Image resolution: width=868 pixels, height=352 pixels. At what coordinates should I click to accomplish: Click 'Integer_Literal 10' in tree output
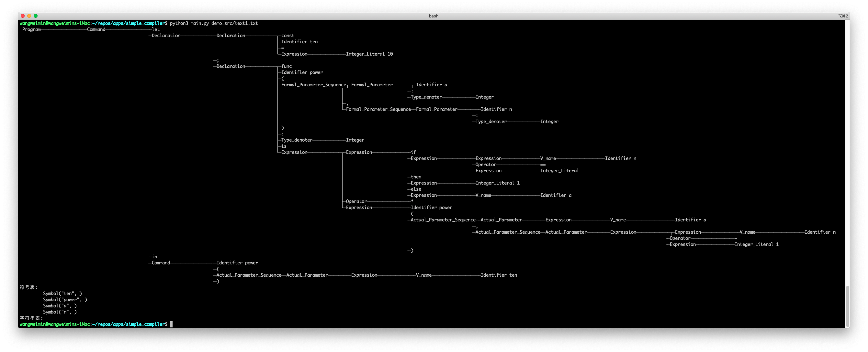click(369, 54)
